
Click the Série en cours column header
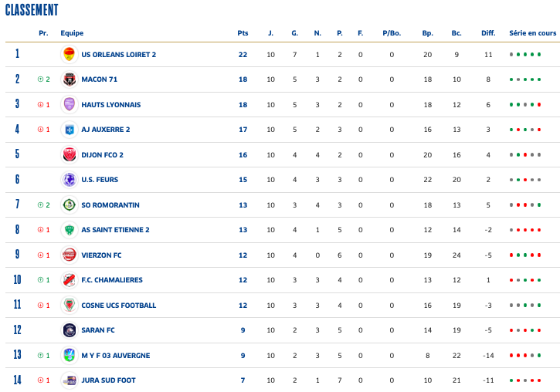(532, 33)
